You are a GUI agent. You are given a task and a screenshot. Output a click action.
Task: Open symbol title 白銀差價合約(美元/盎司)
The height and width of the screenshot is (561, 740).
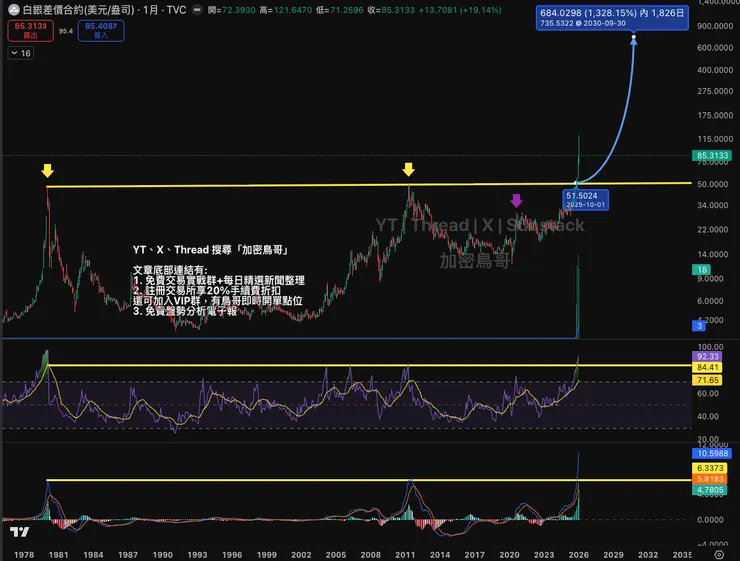point(78,10)
